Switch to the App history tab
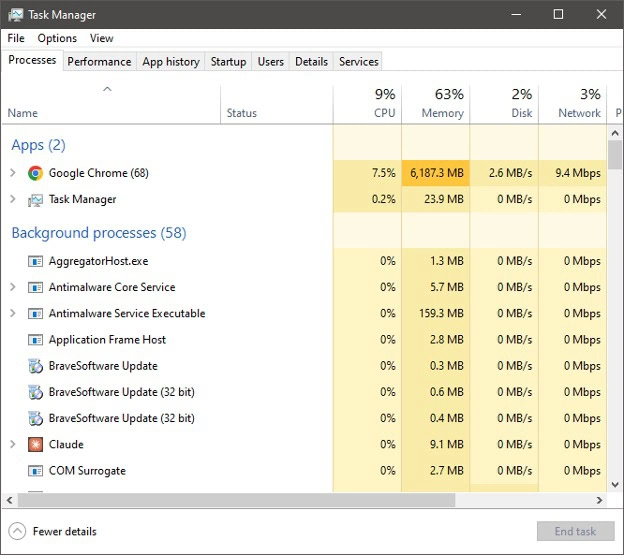Screen dimensions: 624x556 click(x=171, y=62)
